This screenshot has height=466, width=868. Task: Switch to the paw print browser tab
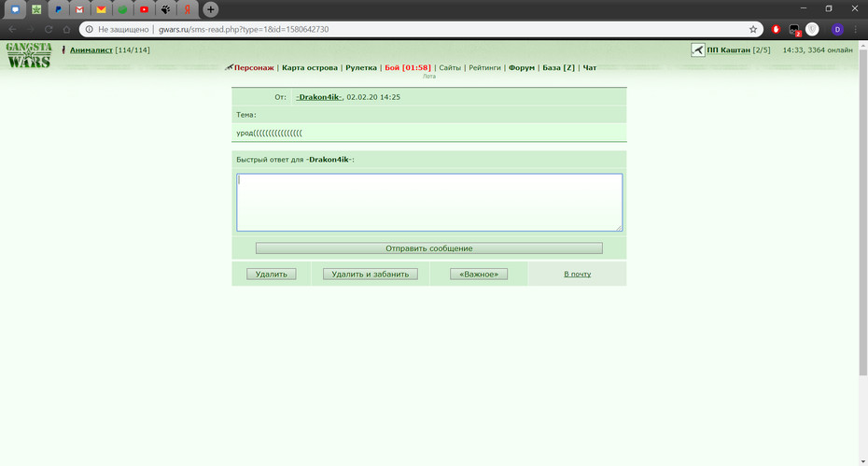pyautogui.click(x=166, y=9)
